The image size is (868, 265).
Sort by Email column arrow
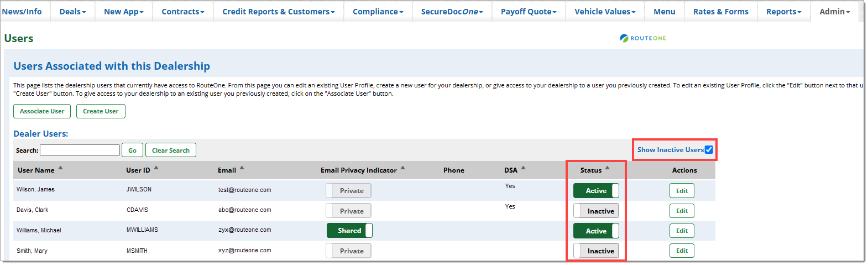242,168
